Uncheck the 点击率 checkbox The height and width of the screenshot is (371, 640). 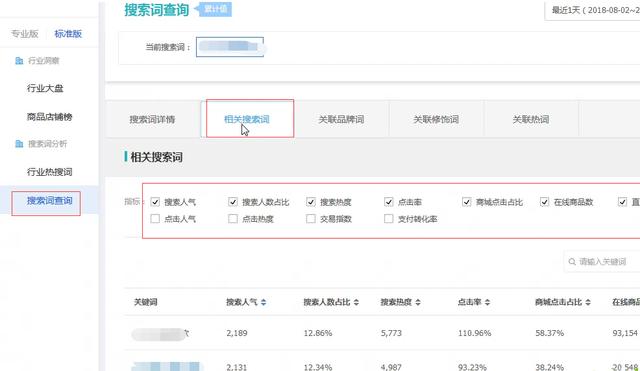(x=389, y=202)
